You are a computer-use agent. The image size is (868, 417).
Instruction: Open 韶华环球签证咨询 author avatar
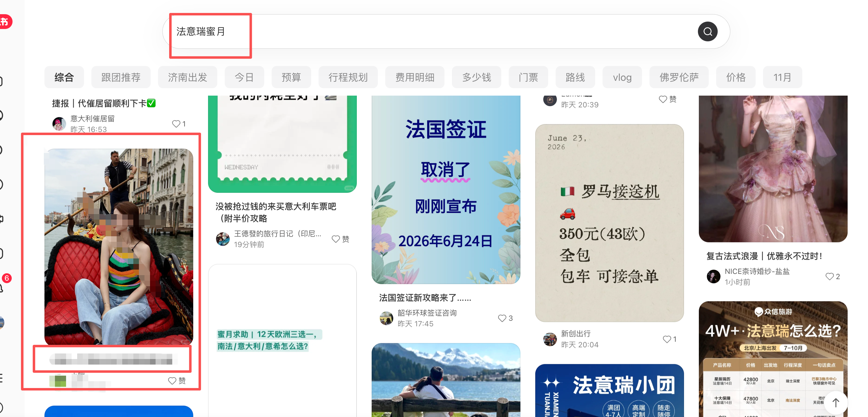pos(386,318)
